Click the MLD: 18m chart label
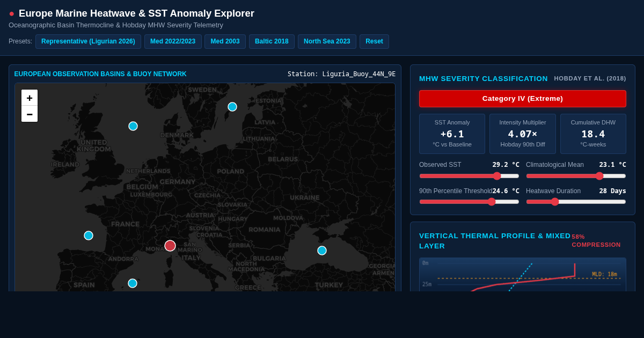644x338 pixels. coord(604,274)
